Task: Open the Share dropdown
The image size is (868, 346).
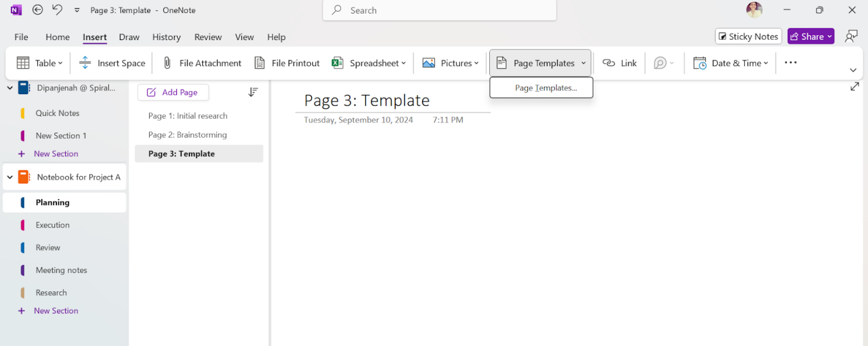Action: point(811,36)
